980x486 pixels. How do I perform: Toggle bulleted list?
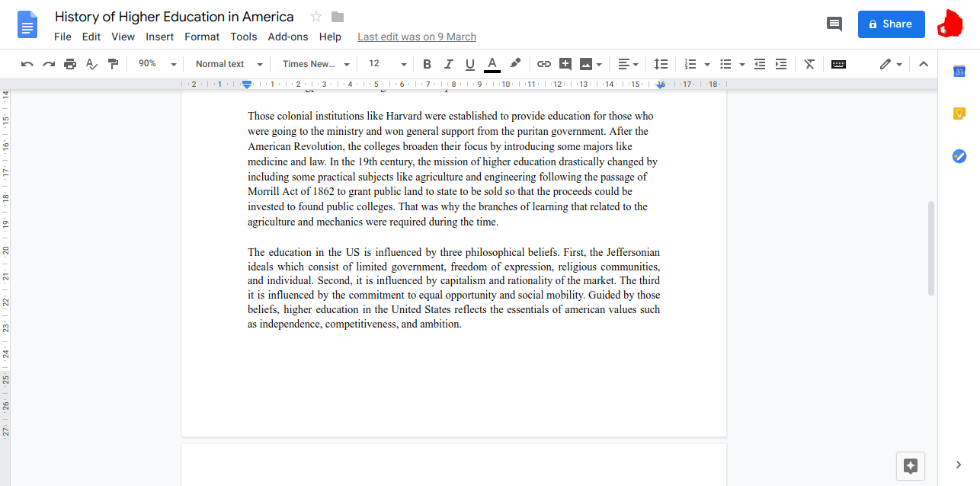[725, 64]
